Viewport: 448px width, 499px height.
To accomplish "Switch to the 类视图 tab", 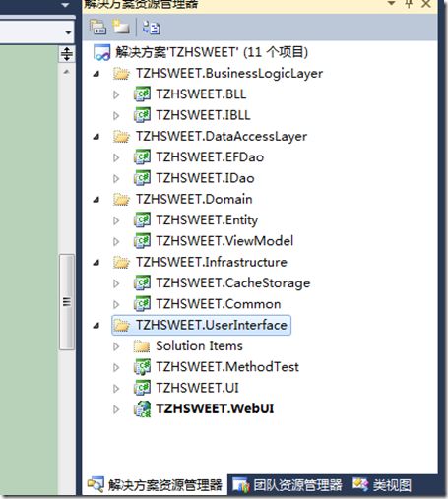I will click(x=382, y=485).
